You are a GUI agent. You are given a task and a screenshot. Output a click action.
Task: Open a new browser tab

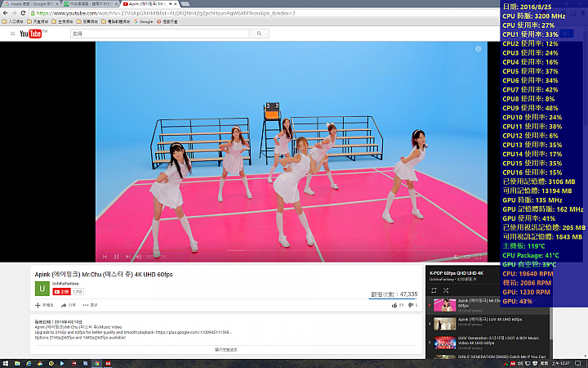[185, 4]
